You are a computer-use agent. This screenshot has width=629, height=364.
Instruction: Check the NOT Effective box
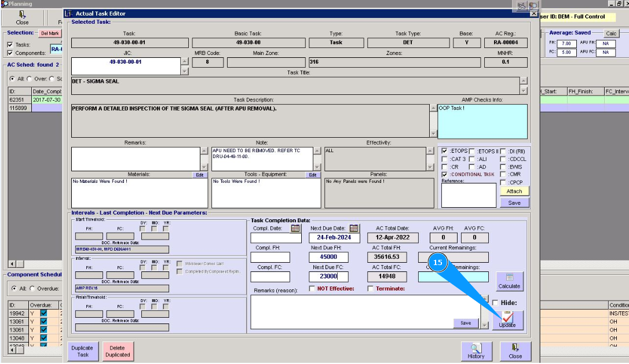312,288
